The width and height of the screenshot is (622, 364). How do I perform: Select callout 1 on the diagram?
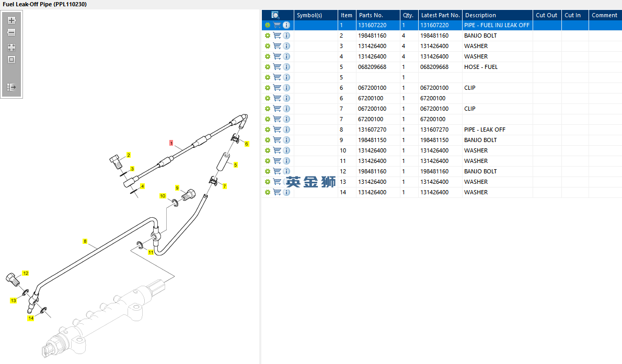171,143
